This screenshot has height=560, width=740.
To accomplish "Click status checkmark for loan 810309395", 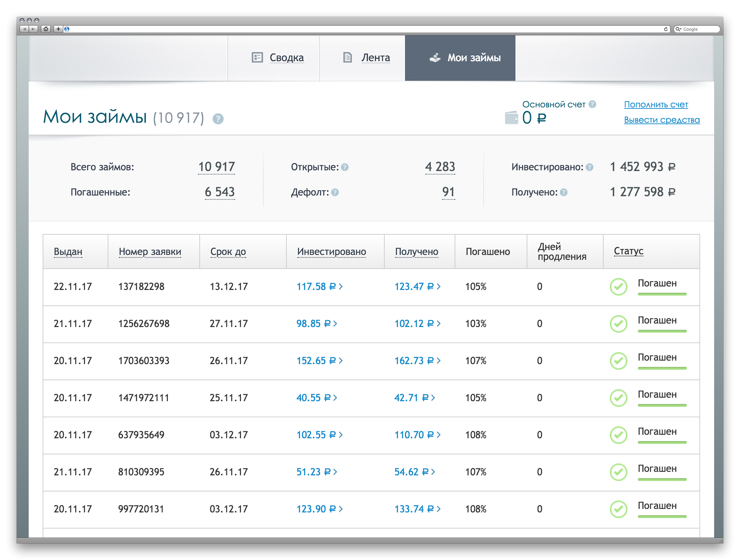I will pos(618,472).
